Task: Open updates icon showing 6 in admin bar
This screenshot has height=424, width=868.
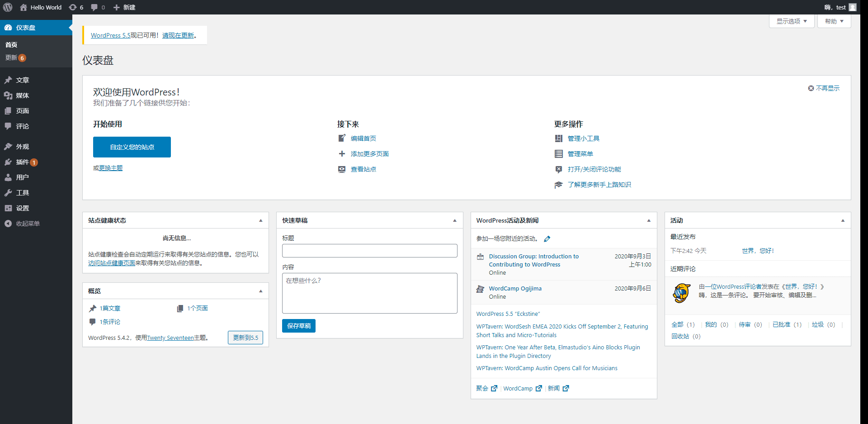Action: [76, 7]
